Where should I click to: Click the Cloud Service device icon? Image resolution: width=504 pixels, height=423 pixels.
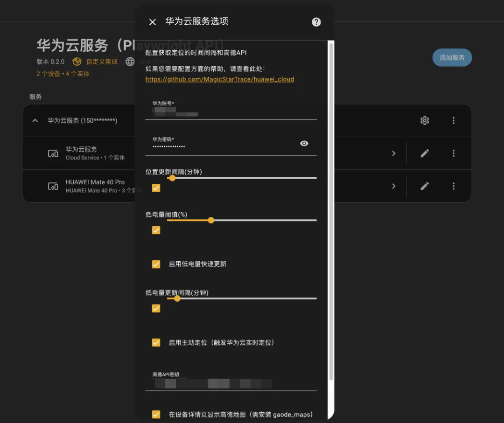[x=53, y=153]
